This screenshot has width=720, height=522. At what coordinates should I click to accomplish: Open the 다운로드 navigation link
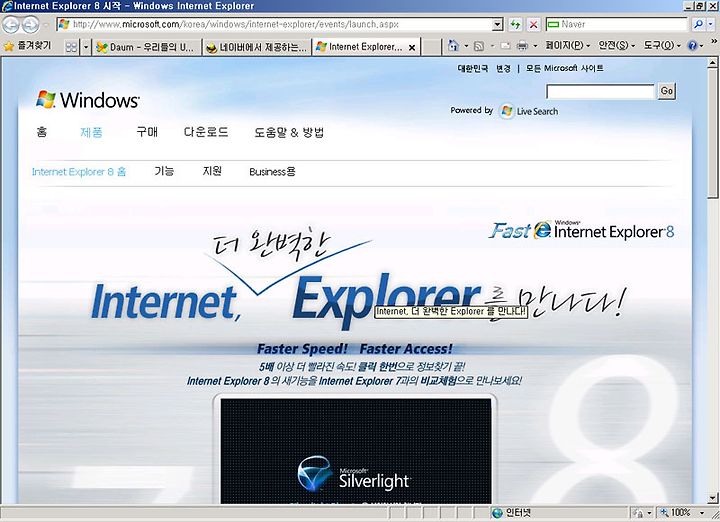pos(206,132)
